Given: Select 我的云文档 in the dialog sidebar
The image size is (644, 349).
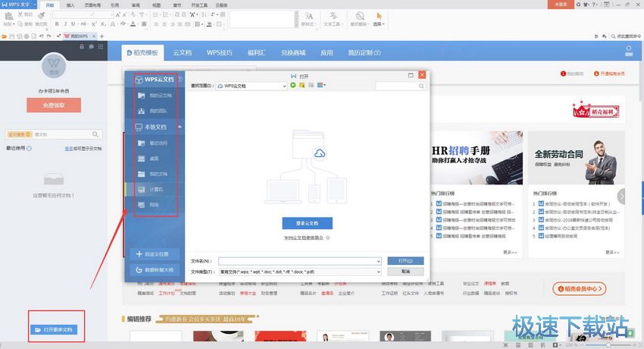Looking at the screenshot, I should 155,96.
